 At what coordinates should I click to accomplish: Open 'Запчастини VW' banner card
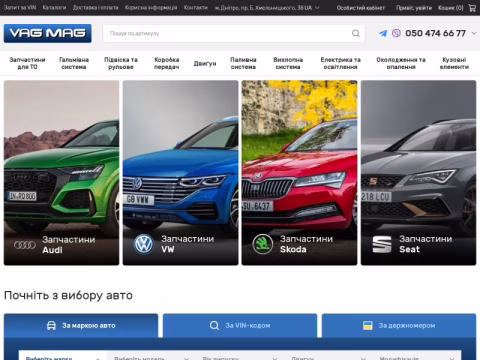(181, 173)
